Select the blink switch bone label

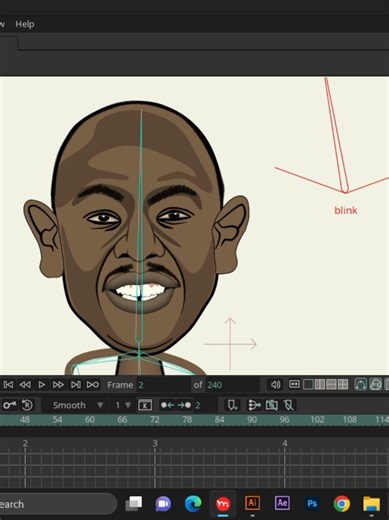point(346,210)
